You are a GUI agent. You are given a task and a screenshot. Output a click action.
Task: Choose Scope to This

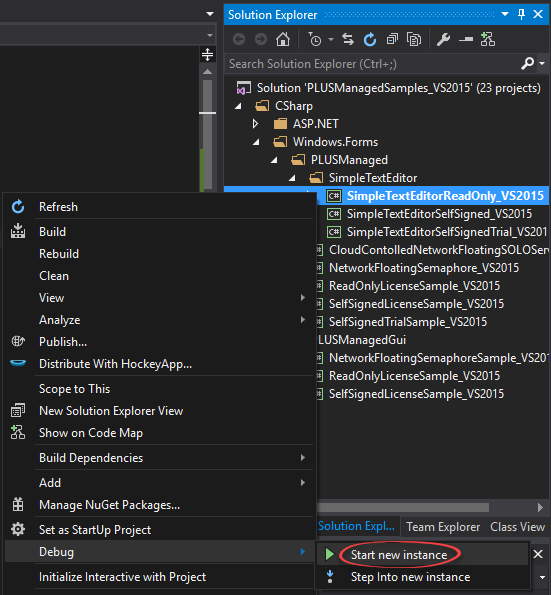point(159,389)
